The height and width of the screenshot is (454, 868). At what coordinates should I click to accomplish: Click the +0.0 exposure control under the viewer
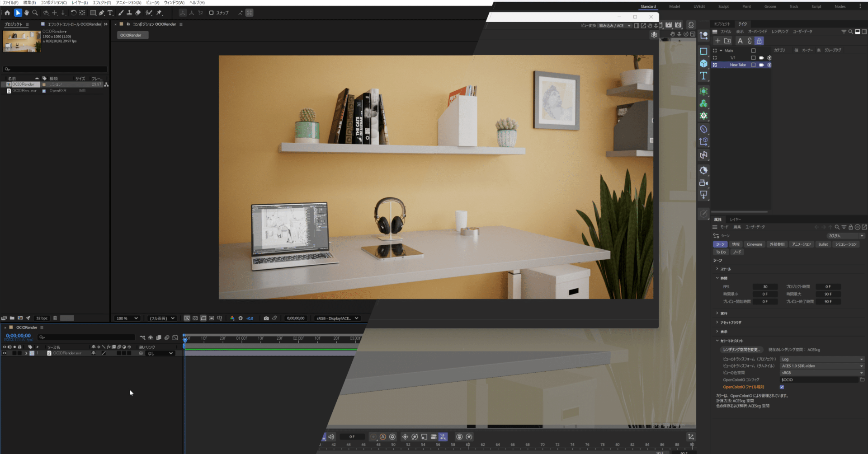click(x=249, y=318)
